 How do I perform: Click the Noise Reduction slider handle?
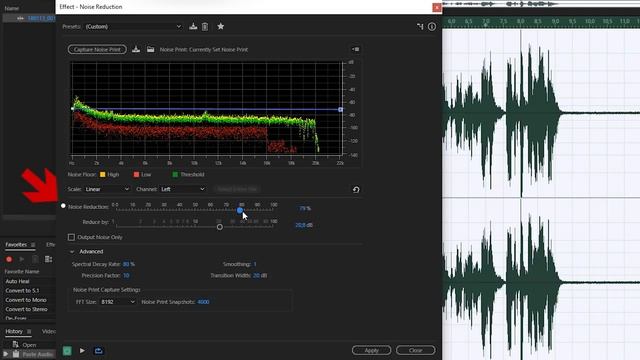240,210
